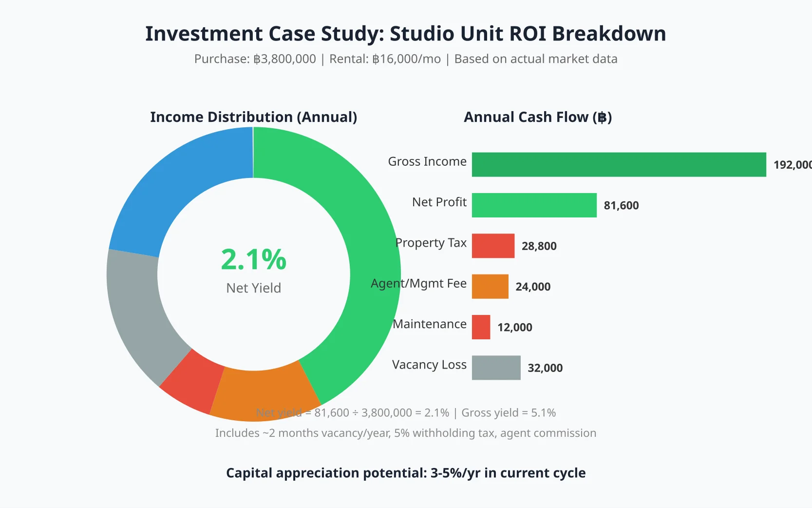Click the purchase and rental subtitle line
Viewport: 812px width, 508px height.
point(406,59)
